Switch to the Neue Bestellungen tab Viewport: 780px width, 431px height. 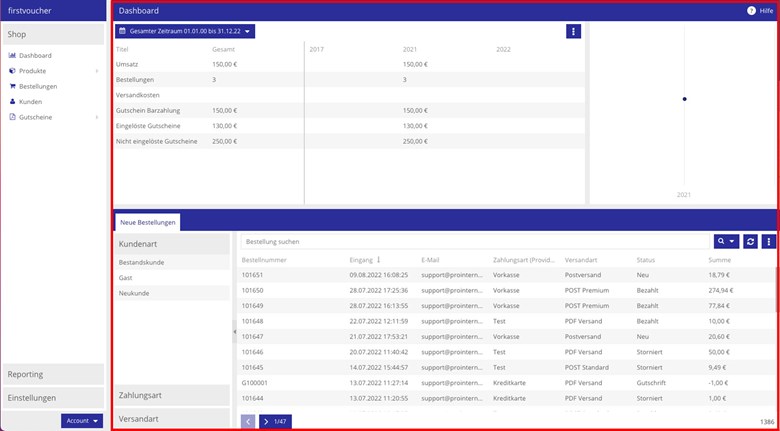(148, 222)
